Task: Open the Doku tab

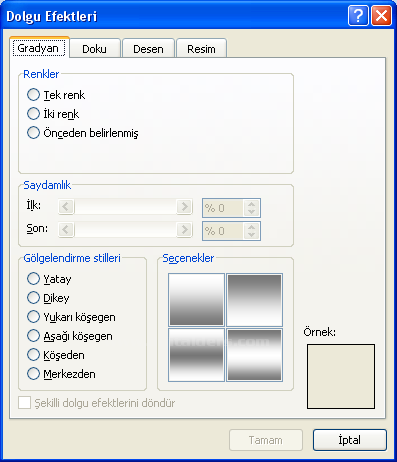Action: click(x=95, y=49)
